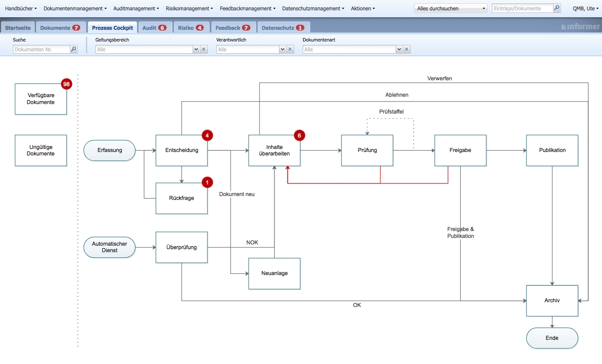The image size is (602, 364).
Task: Switch to the Datenschutz tab
Action: 283,28
